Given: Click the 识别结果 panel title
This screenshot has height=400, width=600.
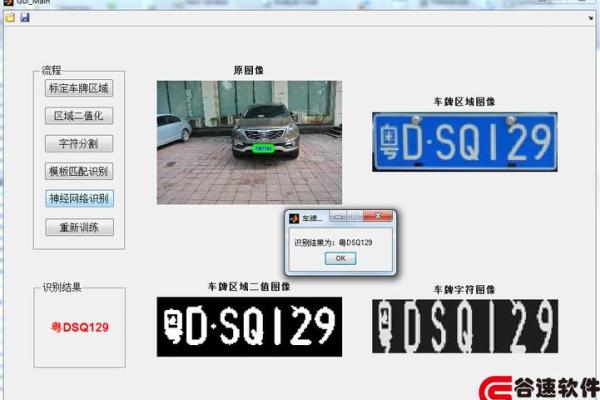Looking at the screenshot, I should [62, 287].
